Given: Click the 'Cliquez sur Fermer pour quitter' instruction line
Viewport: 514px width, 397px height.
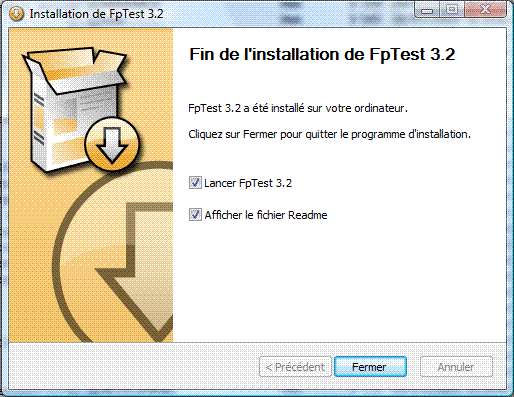Looking at the screenshot, I should pos(329,134).
